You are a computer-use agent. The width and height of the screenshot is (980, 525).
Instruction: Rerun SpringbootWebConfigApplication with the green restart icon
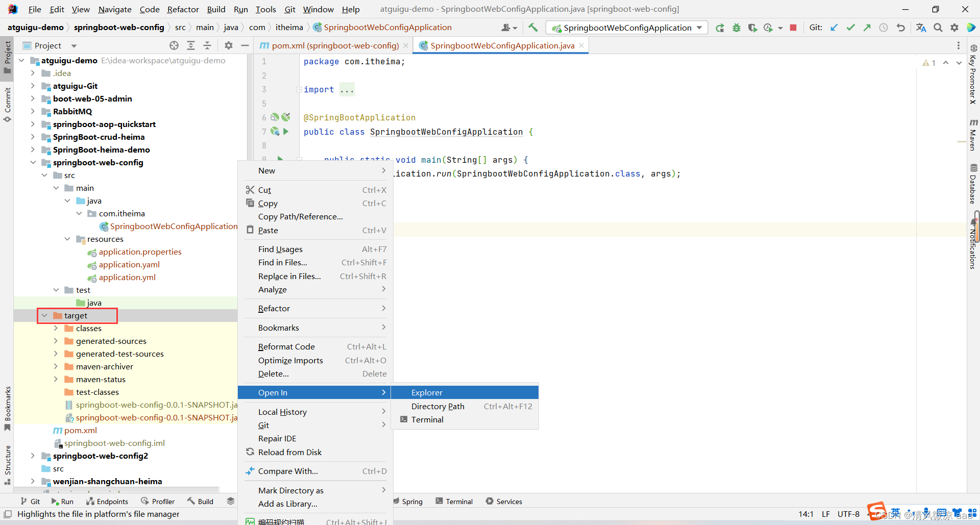click(x=720, y=28)
